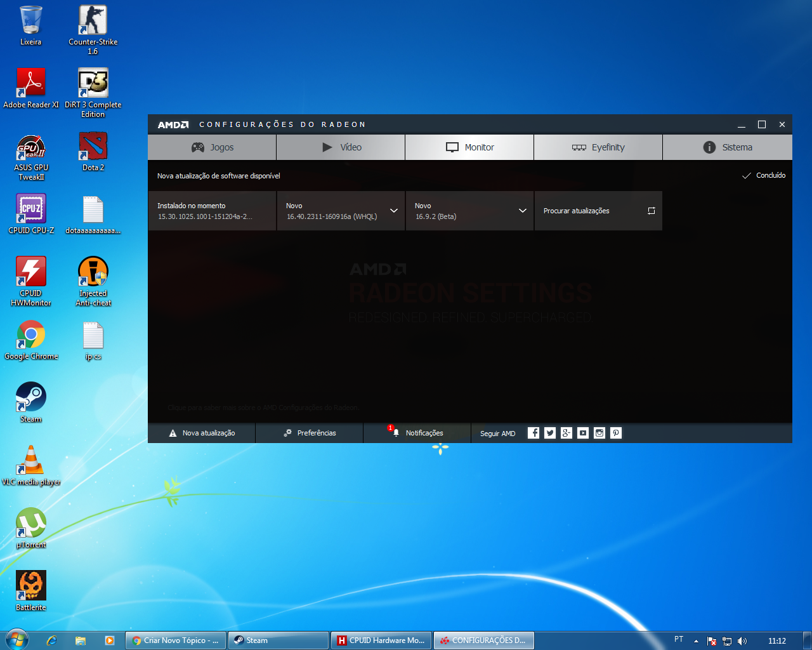812x650 pixels.
Task: Click the Instalado no momento driver tile
Action: point(212,211)
